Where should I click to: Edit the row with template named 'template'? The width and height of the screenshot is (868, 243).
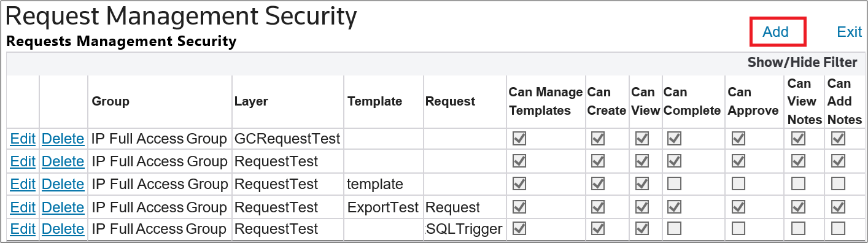coord(23,184)
